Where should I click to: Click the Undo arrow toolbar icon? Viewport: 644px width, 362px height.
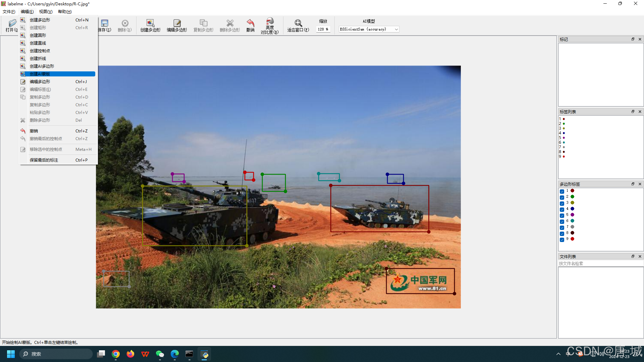[250, 23]
